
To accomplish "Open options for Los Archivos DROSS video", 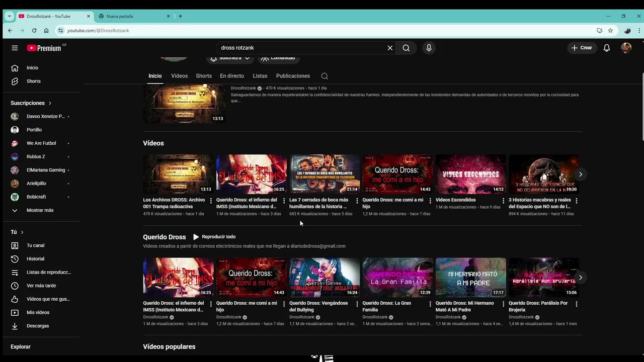I will click(211, 201).
